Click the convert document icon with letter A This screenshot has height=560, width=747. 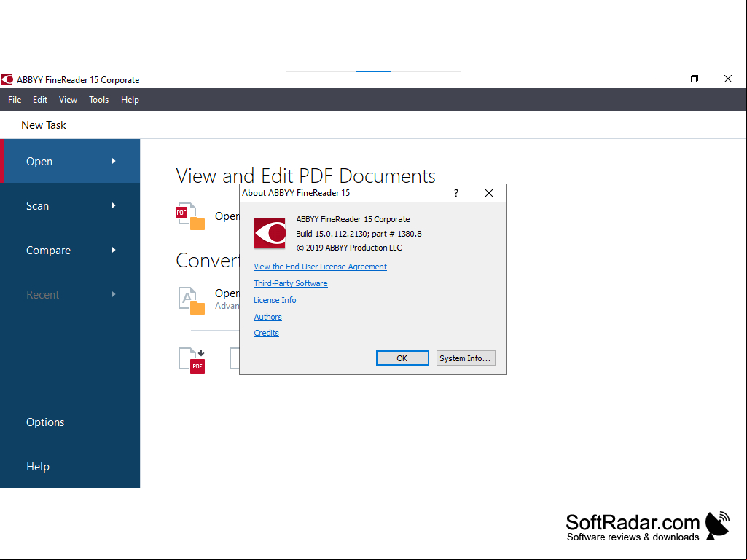[x=191, y=301]
